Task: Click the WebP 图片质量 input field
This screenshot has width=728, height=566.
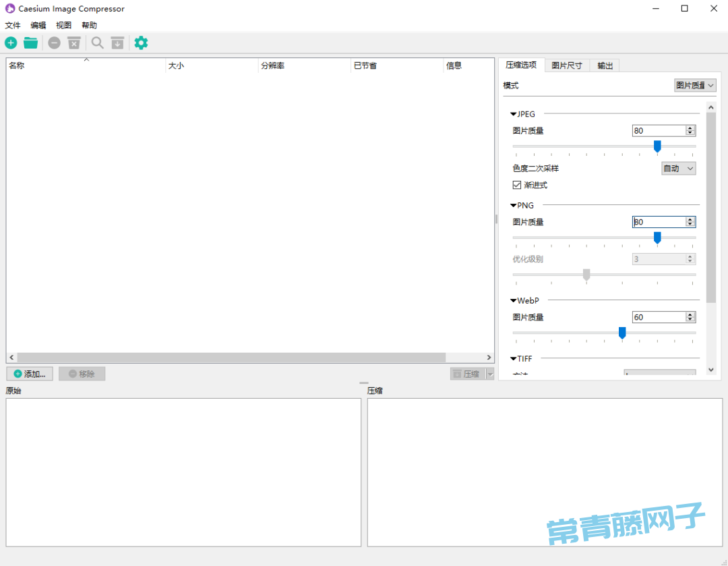Action: 658,317
